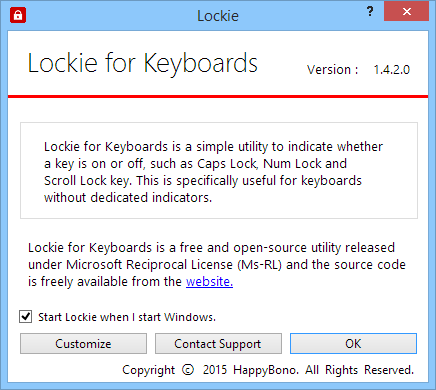Click the 'Microsoft Reciprocal License (Ms-RL)' text

click(x=174, y=265)
